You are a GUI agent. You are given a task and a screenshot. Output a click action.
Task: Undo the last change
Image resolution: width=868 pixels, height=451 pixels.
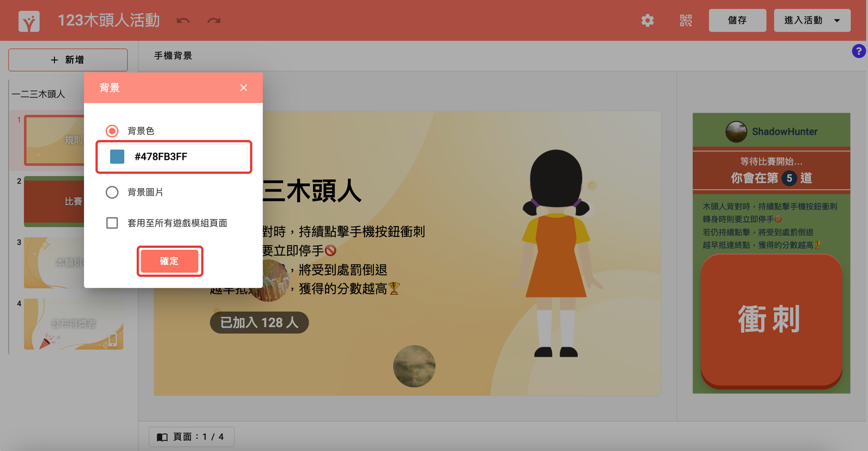183,21
